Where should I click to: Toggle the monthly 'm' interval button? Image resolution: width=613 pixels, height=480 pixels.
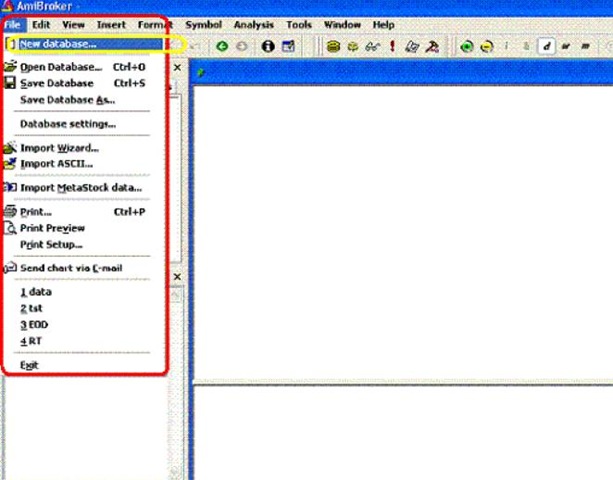click(585, 47)
